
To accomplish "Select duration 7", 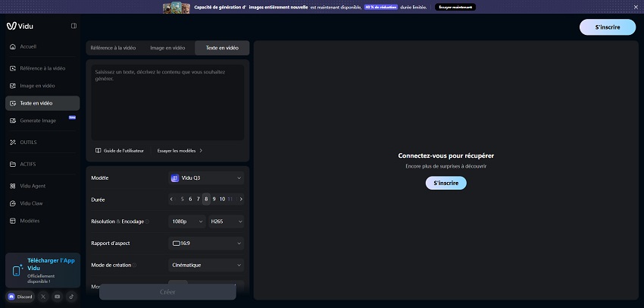I will (x=198, y=200).
